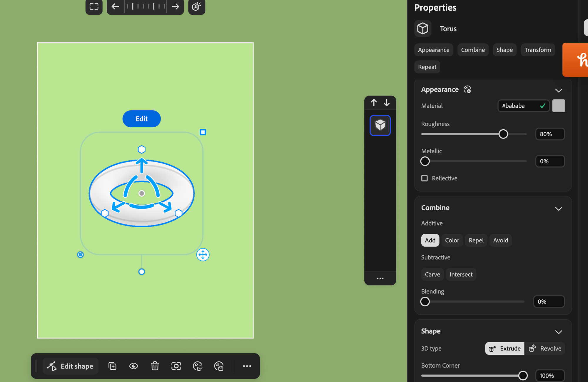Image resolution: width=588 pixels, height=382 pixels.
Task: Delete the shape with the trash icon
Action: [155, 366]
